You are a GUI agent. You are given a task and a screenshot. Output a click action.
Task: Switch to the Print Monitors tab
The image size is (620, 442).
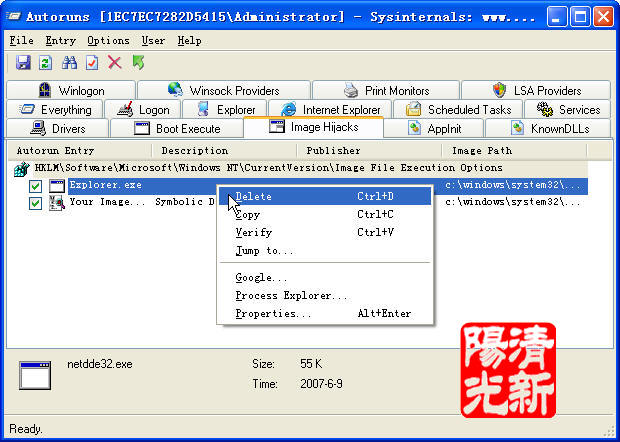(x=386, y=90)
